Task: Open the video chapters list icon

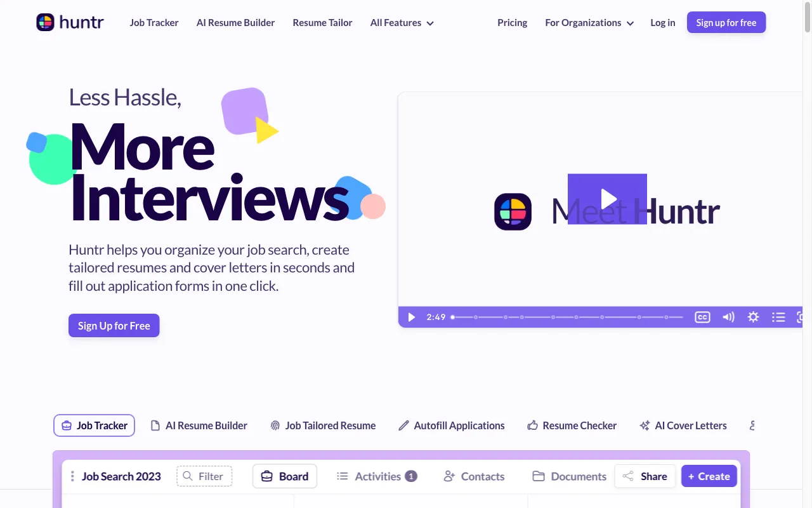Action: pos(778,317)
